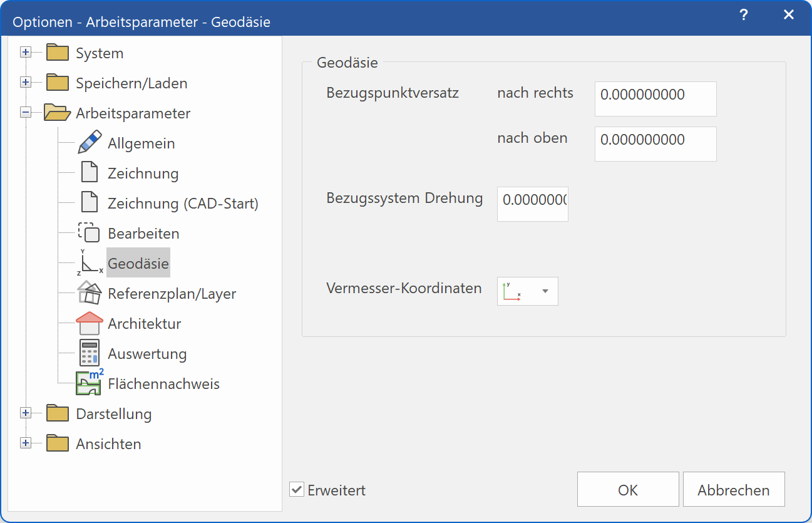
Task: Open the Vermesser-Koordinaten dropdown
Action: [x=544, y=291]
